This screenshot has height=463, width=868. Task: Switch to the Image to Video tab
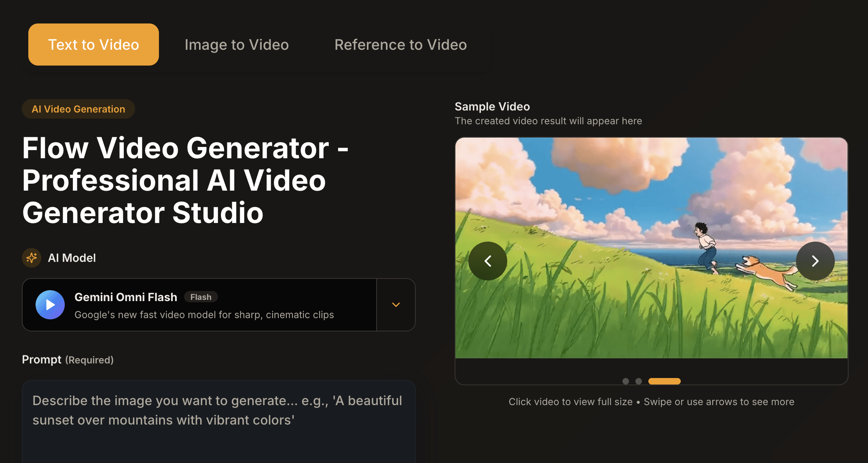237,45
